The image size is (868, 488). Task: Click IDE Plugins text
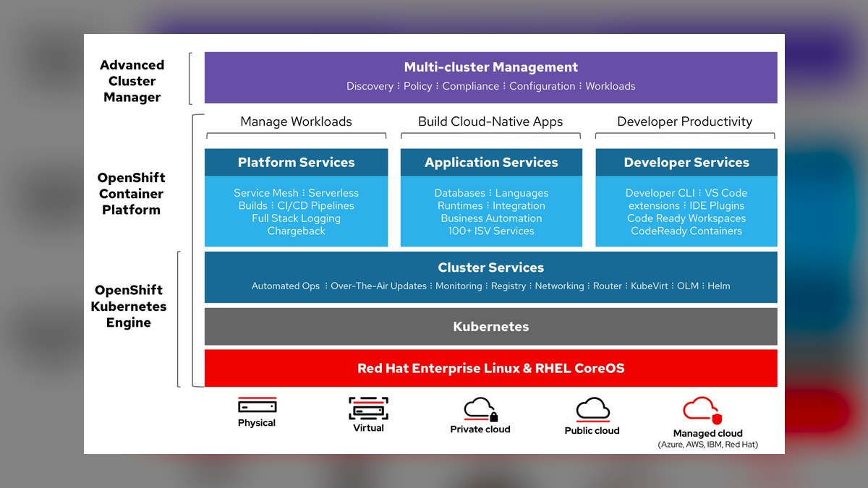click(x=718, y=205)
